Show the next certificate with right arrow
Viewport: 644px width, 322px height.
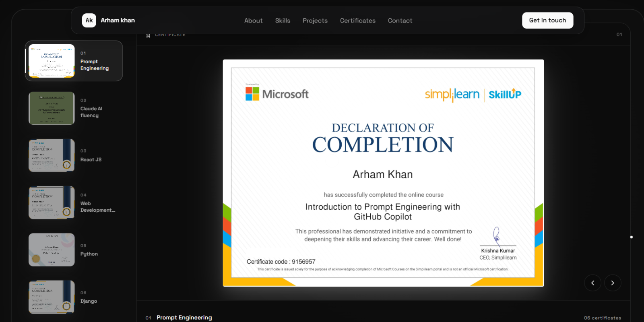[613, 283]
